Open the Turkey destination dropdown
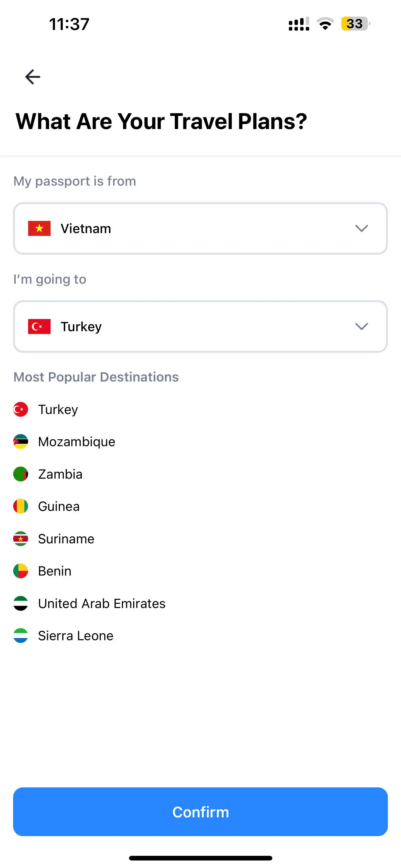401x868 pixels. click(200, 327)
